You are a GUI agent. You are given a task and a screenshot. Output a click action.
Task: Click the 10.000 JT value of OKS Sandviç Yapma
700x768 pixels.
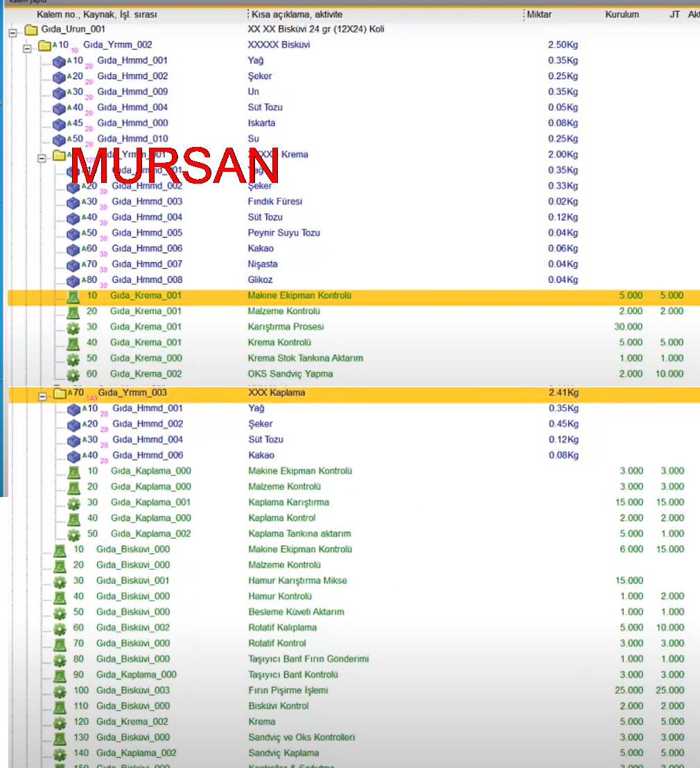(669, 374)
